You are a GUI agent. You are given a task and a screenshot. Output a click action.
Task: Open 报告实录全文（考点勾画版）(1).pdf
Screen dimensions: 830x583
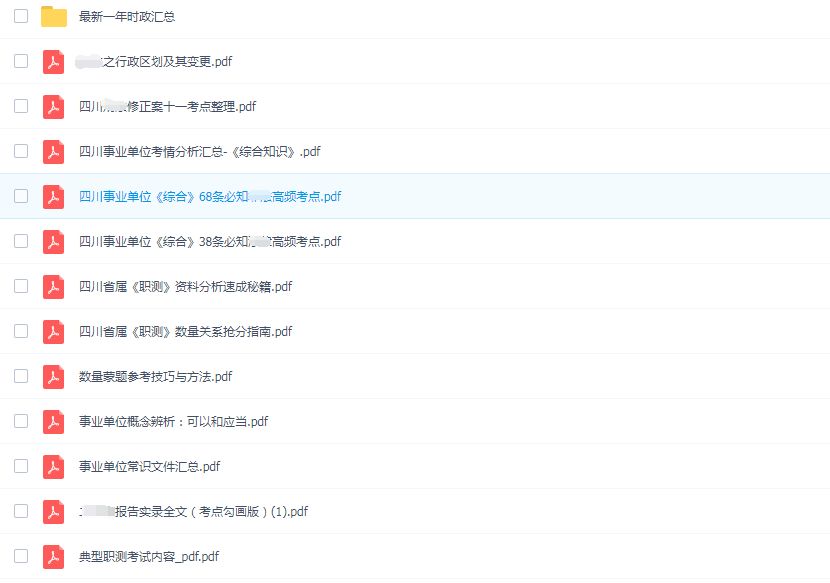click(194, 512)
